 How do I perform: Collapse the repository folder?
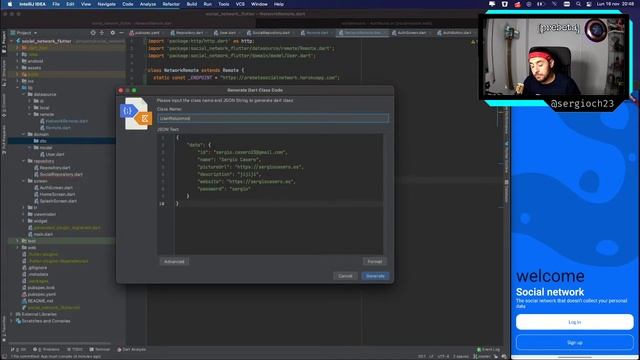[24, 161]
